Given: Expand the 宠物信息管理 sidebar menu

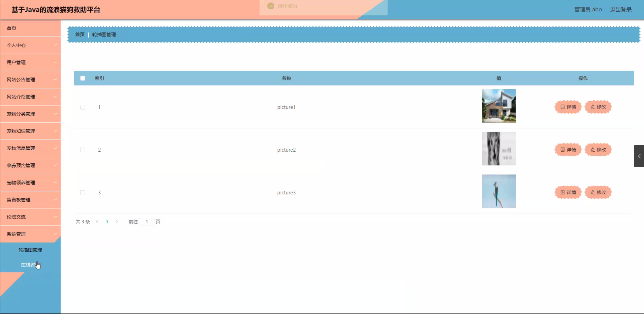Looking at the screenshot, I should pyautogui.click(x=30, y=148).
